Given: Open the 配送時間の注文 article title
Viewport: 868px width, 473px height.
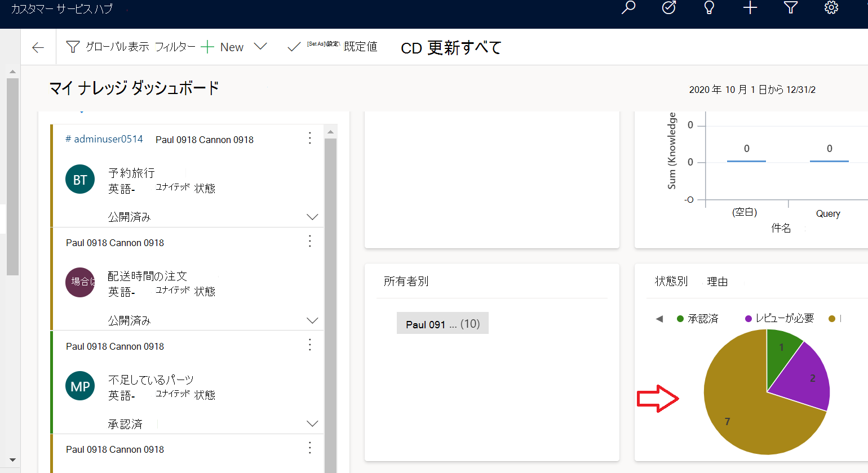Looking at the screenshot, I should [x=147, y=276].
